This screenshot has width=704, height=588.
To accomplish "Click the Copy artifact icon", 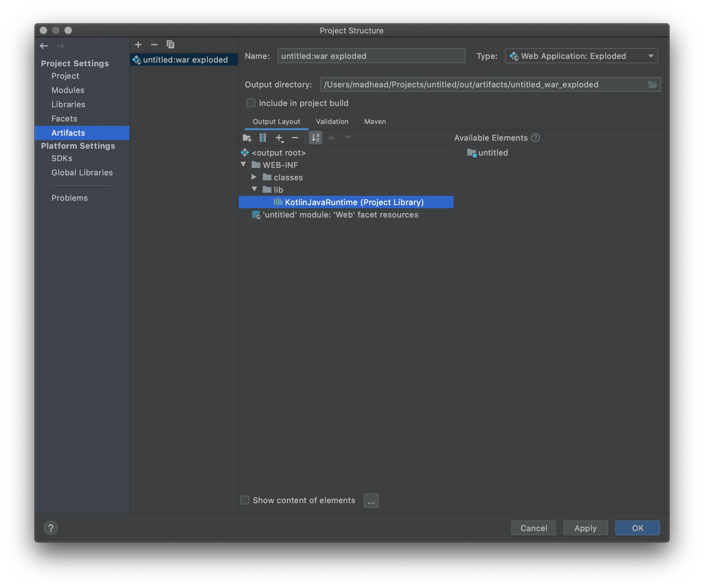I will [170, 45].
